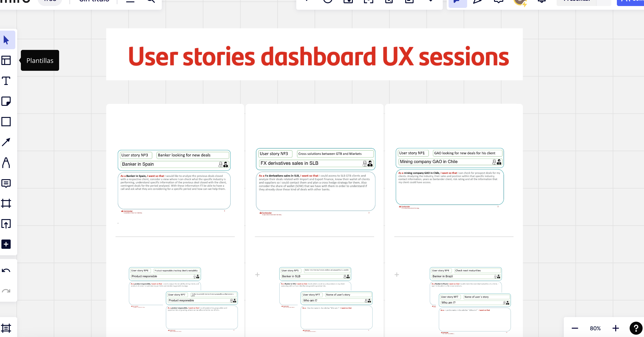
Task: Select the Shape rectangle tool
Action: pos(6,122)
